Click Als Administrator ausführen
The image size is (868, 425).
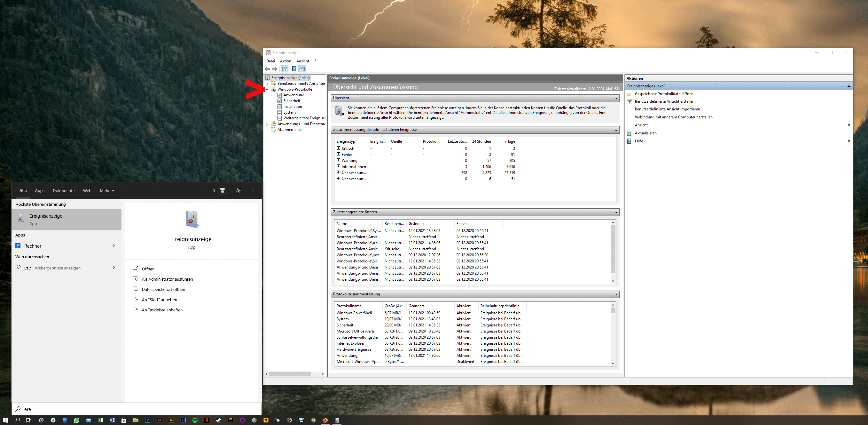coord(167,279)
